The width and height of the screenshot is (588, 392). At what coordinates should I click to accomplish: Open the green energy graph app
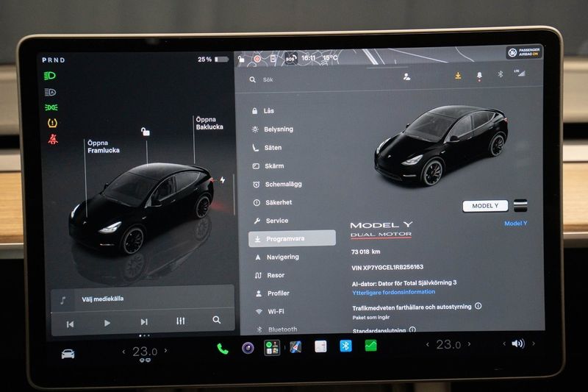point(370,345)
